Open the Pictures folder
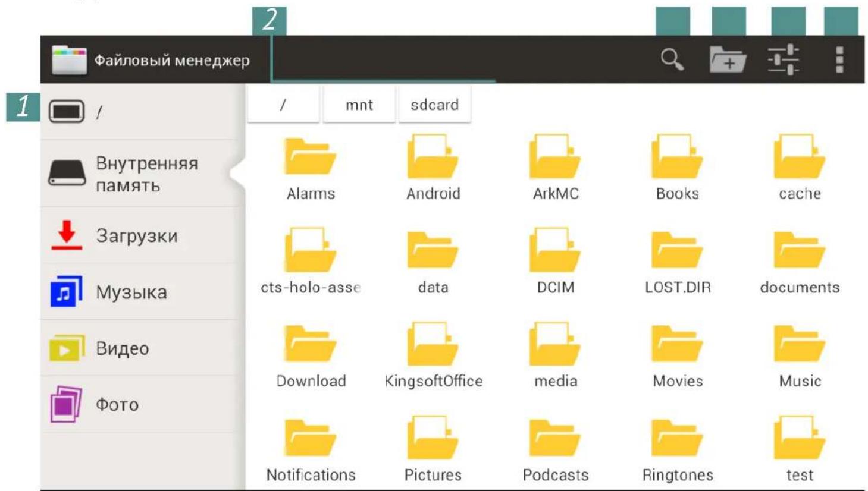Screen dimensions: 868x491 coord(433,449)
